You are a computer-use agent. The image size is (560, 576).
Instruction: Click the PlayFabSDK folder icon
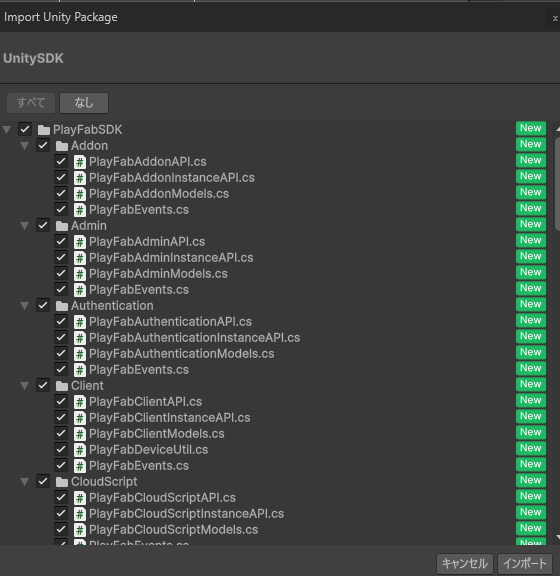[44, 130]
